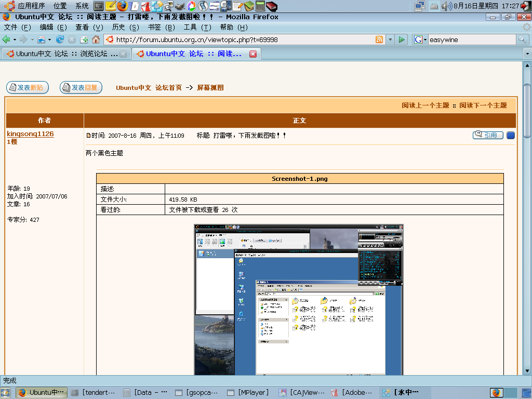532x399 pixels.
Task: Open the 工具 (T) menu
Action: tap(197, 27)
